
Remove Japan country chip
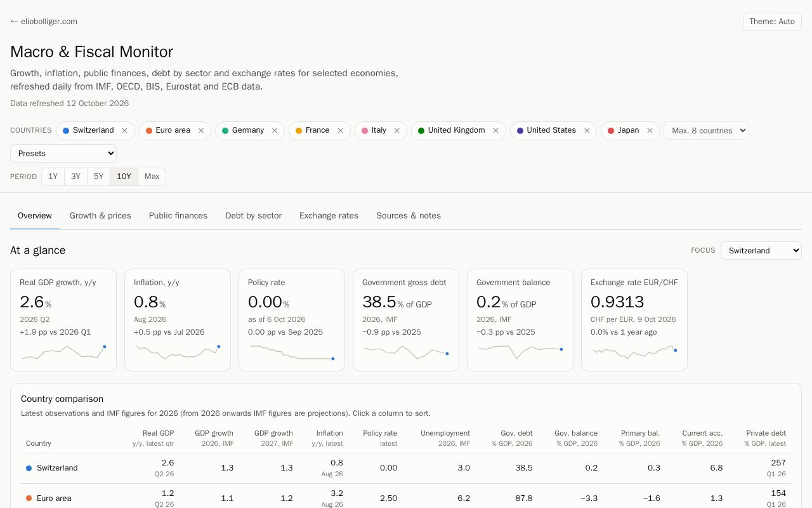tap(650, 131)
